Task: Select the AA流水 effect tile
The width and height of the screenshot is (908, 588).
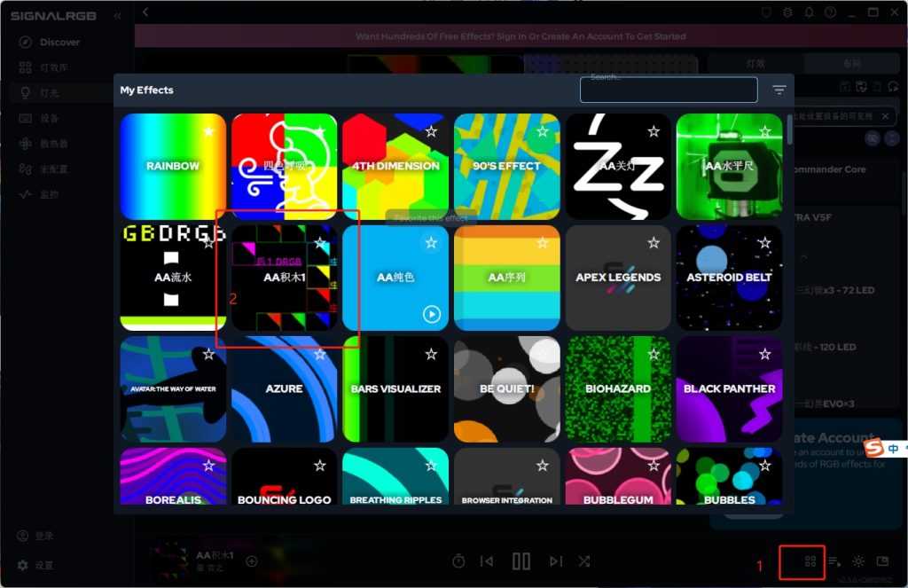Action: pos(173,278)
